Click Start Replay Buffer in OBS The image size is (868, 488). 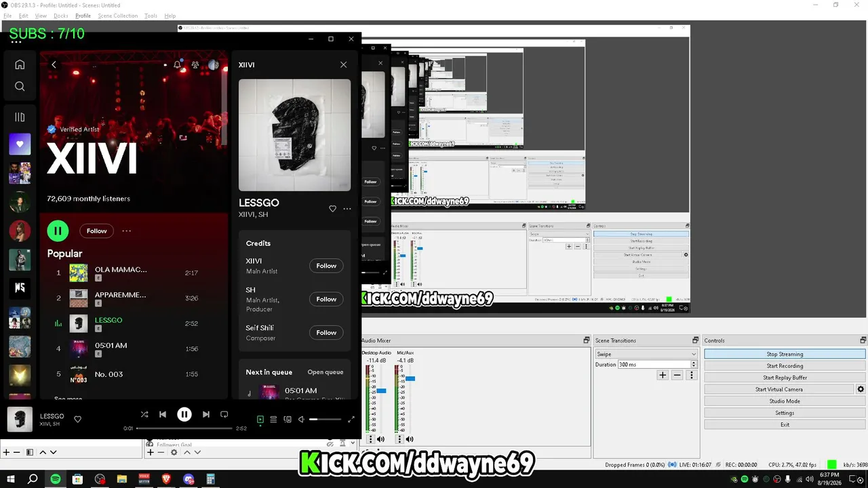click(x=785, y=378)
